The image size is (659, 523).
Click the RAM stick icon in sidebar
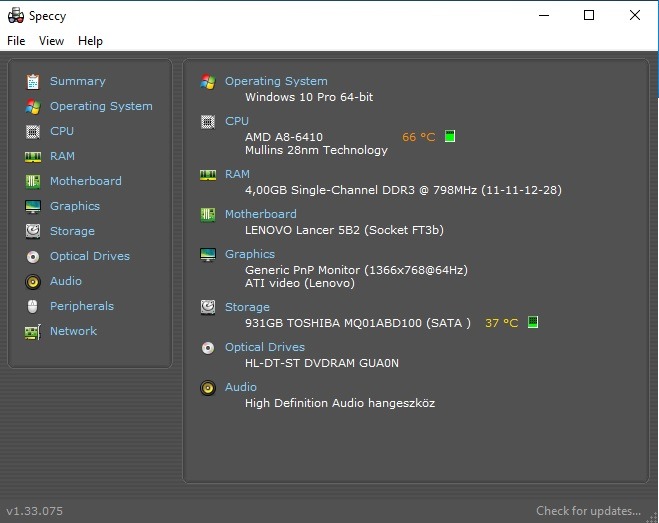(x=33, y=157)
